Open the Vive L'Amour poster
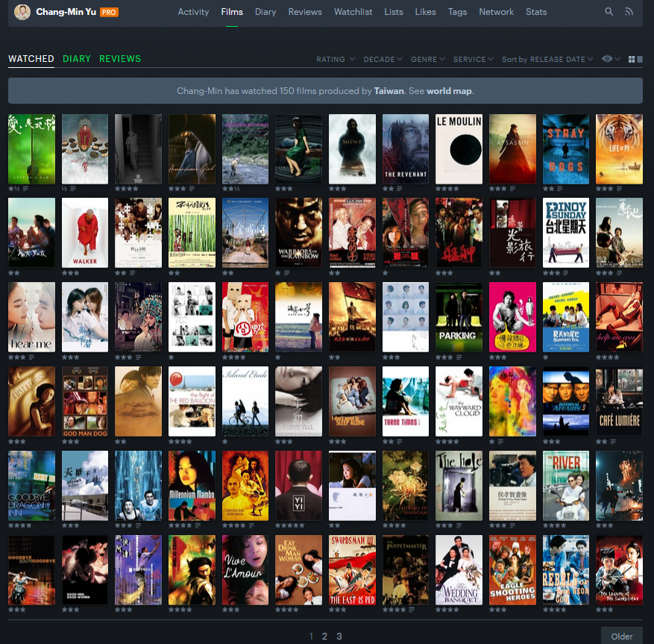Screen dimensions: 654x644 pyautogui.click(x=245, y=570)
